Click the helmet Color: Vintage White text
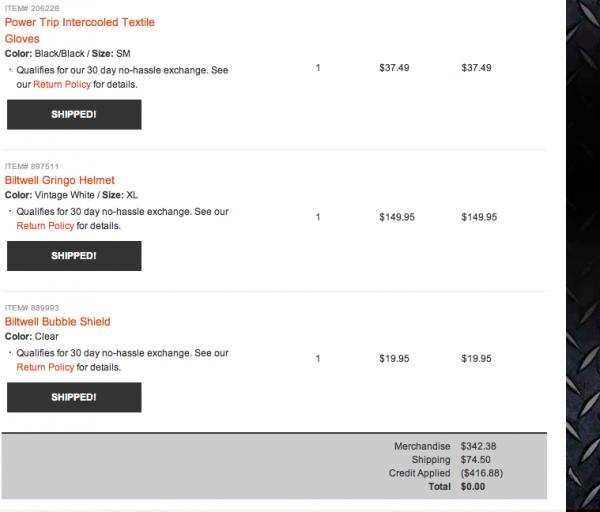 click(50, 195)
